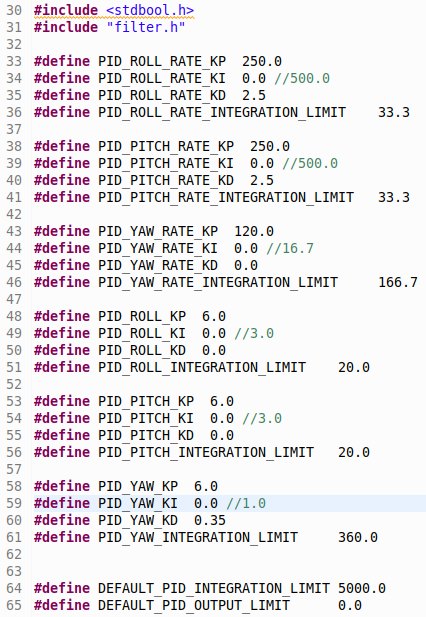Click PID_ROLL_RATE_KD value 2.5

pos(254,95)
